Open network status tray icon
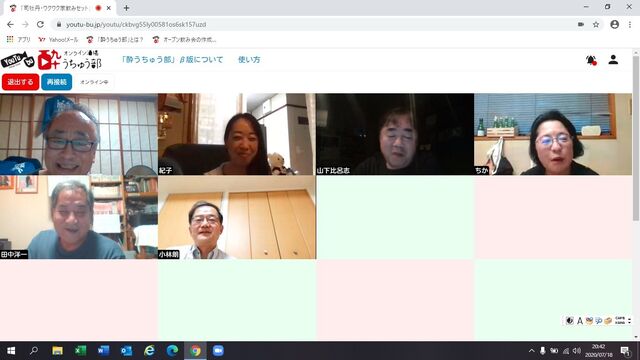 (566, 351)
